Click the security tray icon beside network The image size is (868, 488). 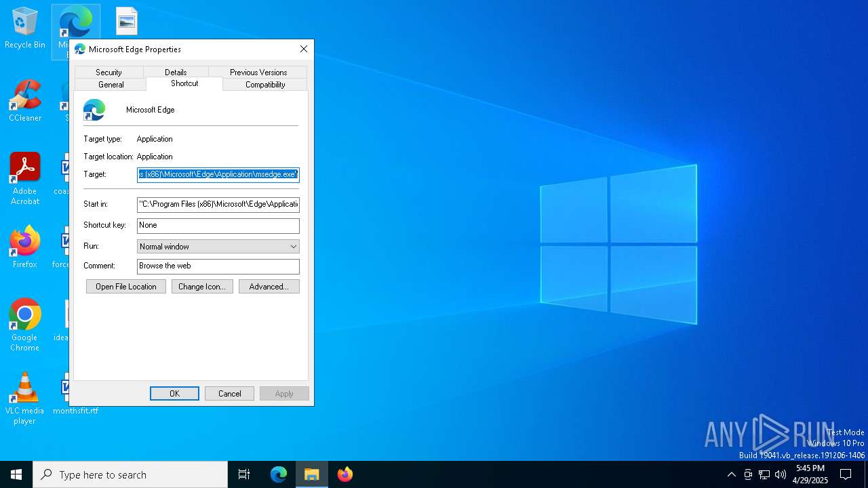point(748,474)
